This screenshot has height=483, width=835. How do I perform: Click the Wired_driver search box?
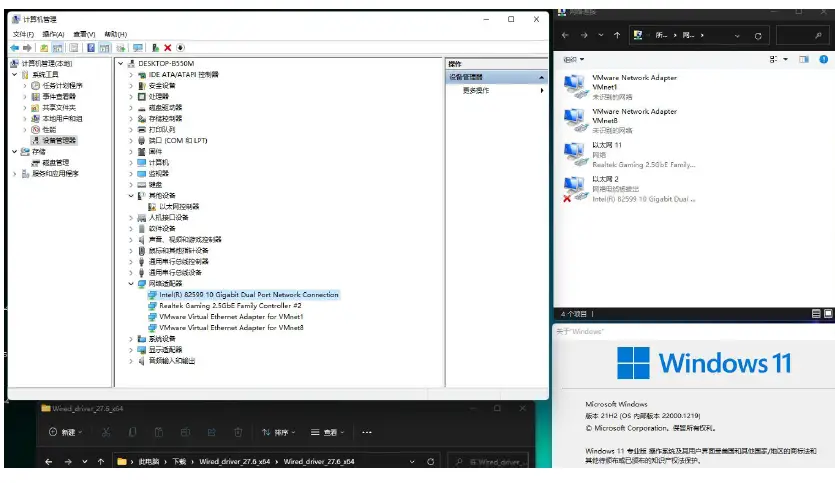(495, 462)
